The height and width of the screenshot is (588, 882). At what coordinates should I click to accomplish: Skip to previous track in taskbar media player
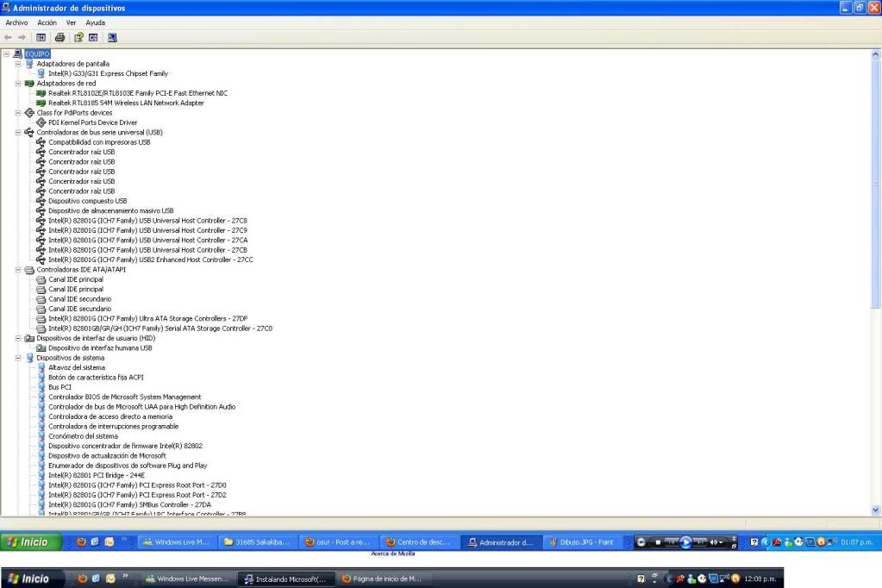(672, 542)
